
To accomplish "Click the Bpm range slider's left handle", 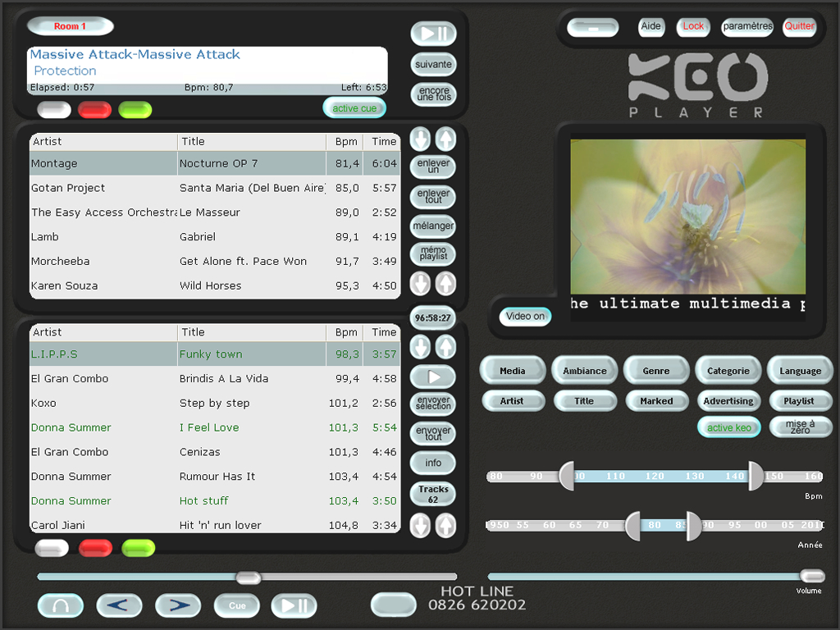I will (567, 476).
